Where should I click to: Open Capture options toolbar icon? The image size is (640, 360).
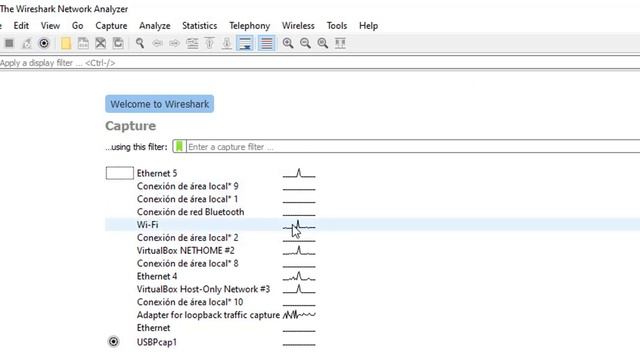pos(44,43)
